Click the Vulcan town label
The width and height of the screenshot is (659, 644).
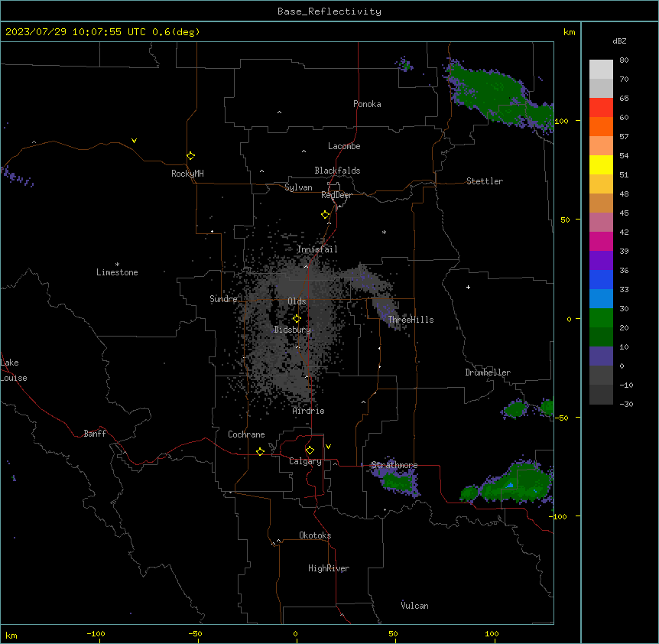coord(414,606)
